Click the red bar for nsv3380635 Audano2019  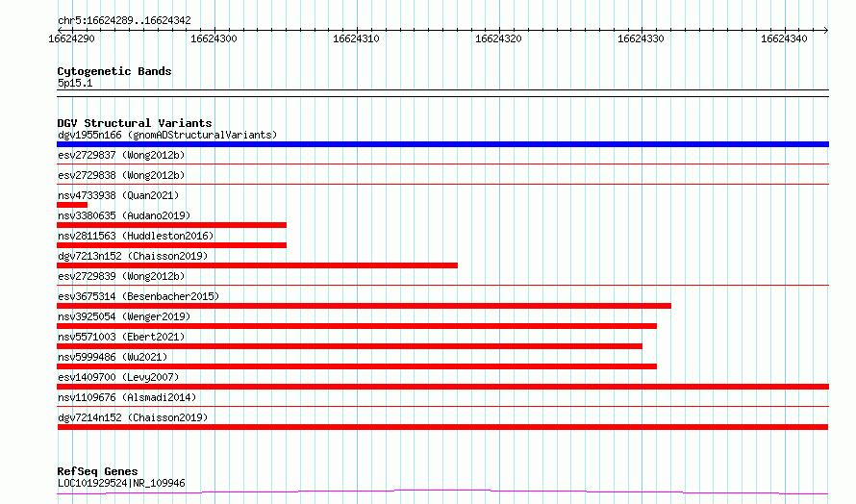[x=171, y=225]
